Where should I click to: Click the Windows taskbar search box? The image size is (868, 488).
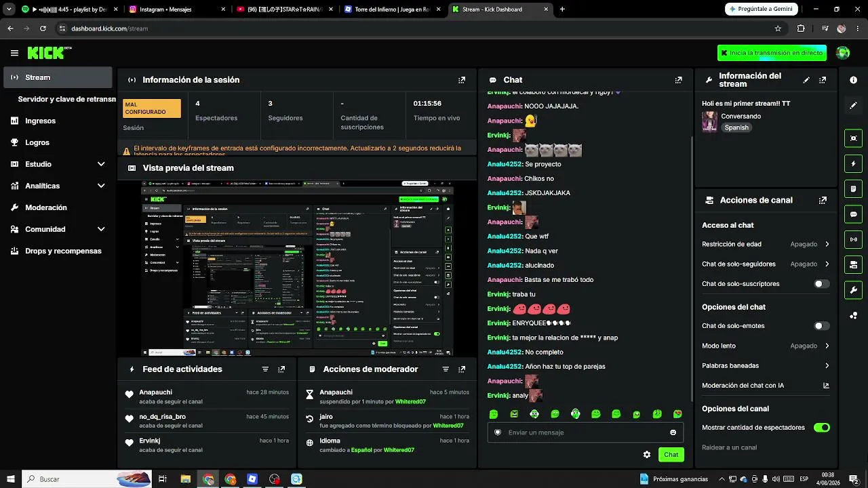coord(87,479)
